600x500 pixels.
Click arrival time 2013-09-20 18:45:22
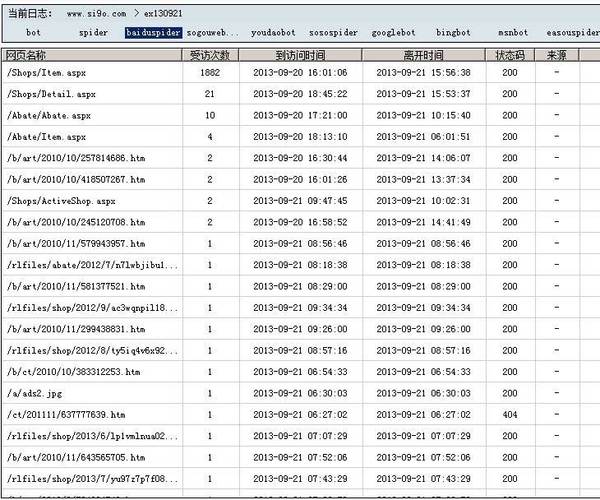[x=300, y=94]
